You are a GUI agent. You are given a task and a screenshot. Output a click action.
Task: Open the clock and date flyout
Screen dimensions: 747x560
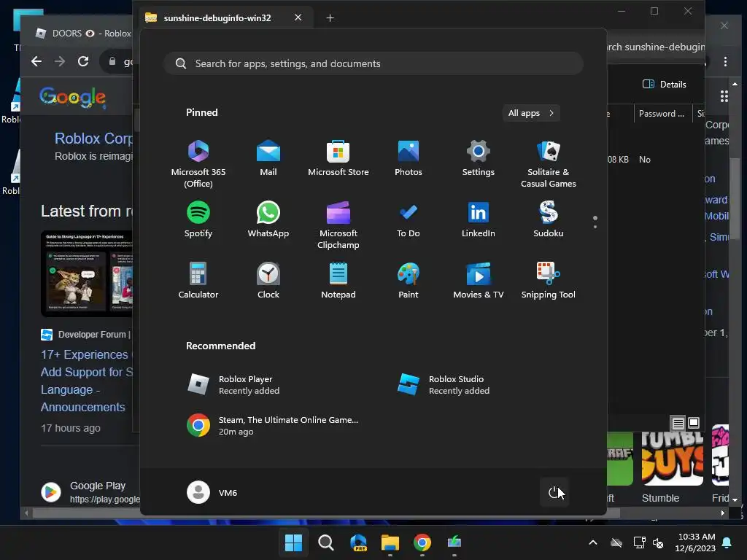coord(695,542)
